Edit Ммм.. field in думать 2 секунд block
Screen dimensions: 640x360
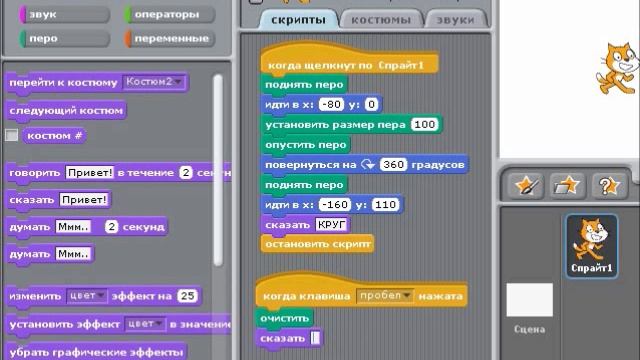tap(73, 227)
